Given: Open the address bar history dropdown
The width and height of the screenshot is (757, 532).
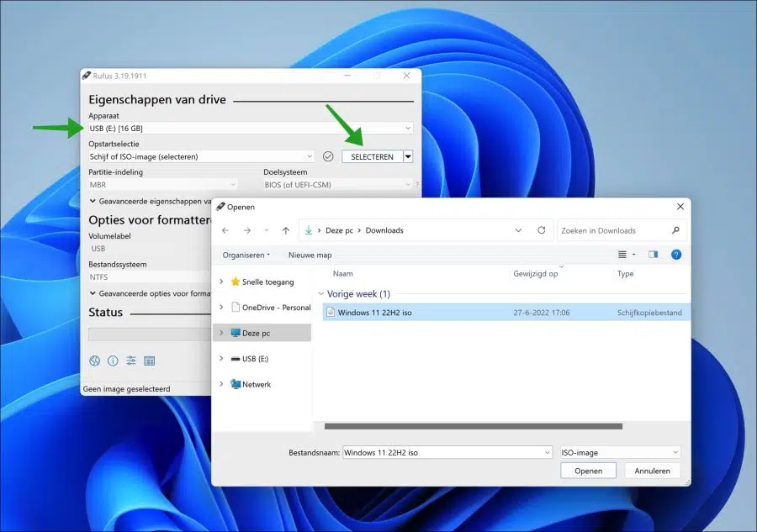Looking at the screenshot, I should coord(518,230).
